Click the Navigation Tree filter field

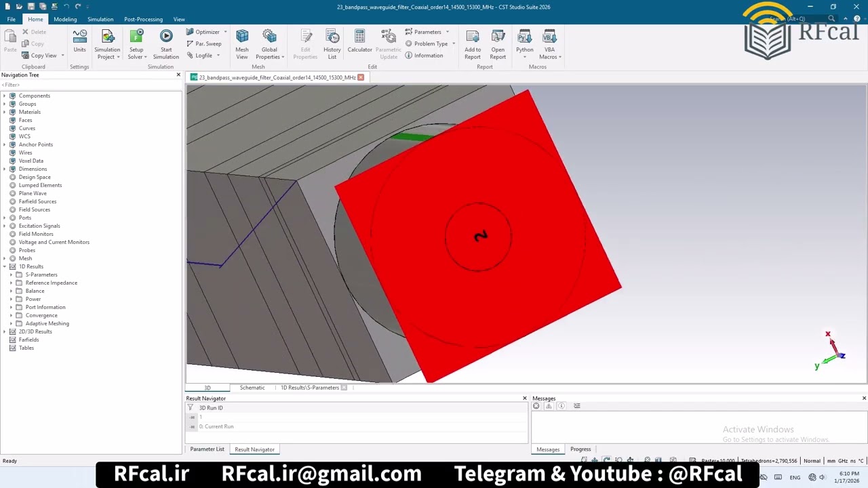(91, 85)
